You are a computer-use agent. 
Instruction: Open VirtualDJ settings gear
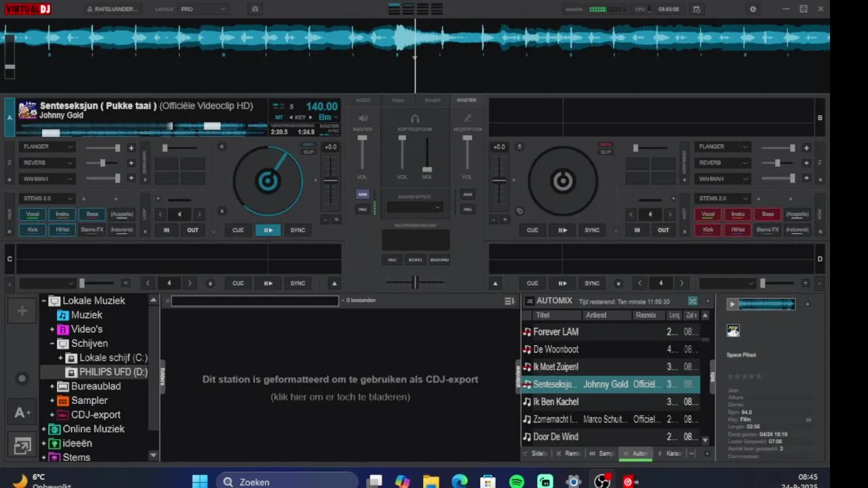pyautogui.click(x=753, y=9)
